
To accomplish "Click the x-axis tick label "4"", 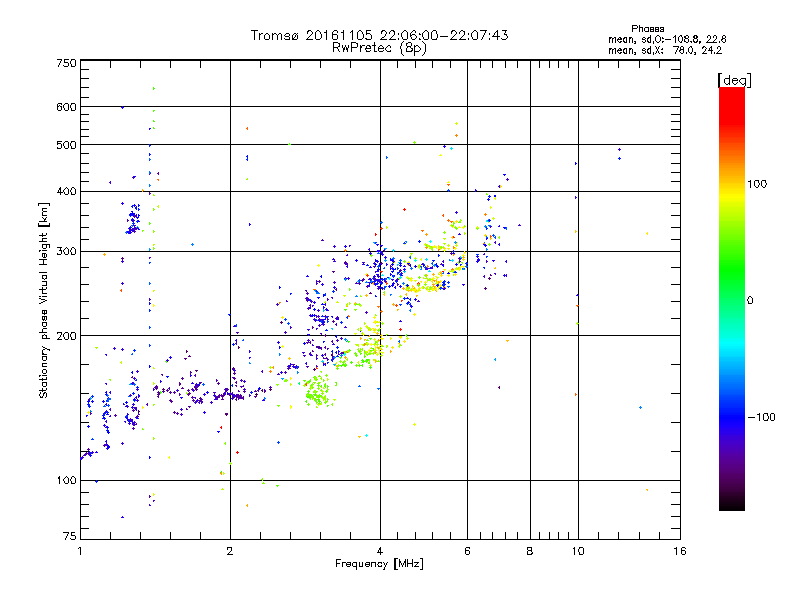I will coord(380,551).
